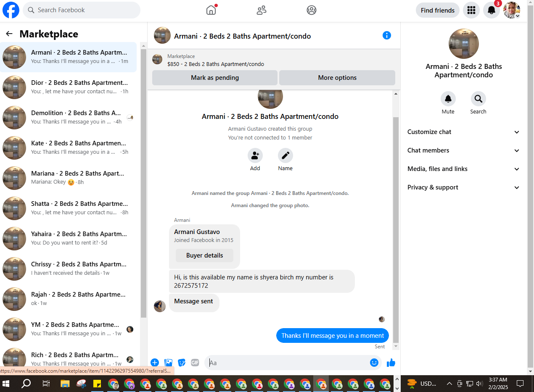This screenshot has width=534, height=392.
Task: Open the Demolition conversation
Action: pyautogui.click(x=69, y=118)
